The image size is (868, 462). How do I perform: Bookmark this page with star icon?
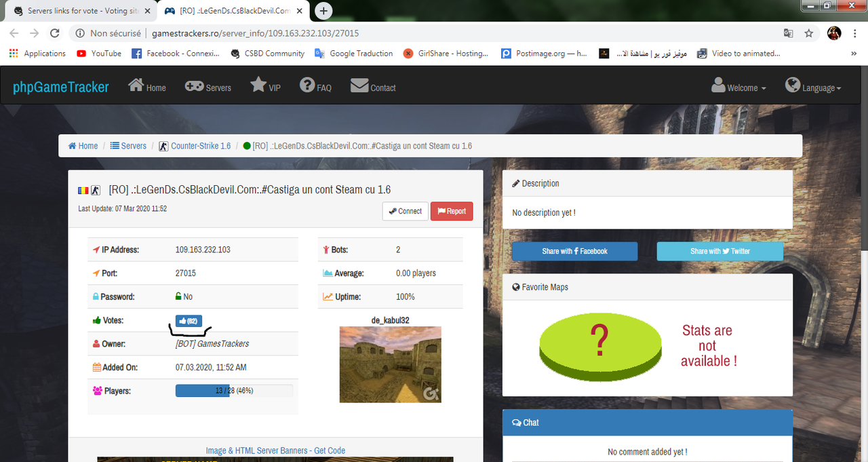point(808,33)
